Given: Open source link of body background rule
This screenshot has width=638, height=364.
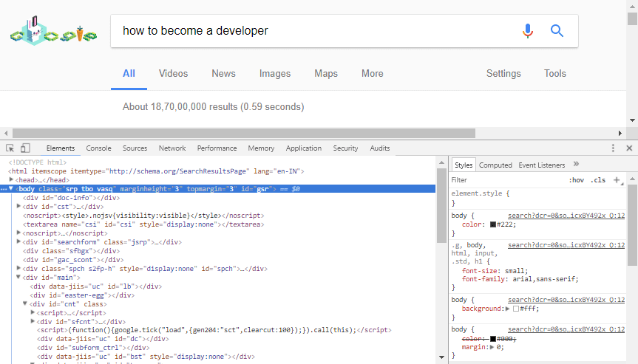Looking at the screenshot, I should point(566,300).
